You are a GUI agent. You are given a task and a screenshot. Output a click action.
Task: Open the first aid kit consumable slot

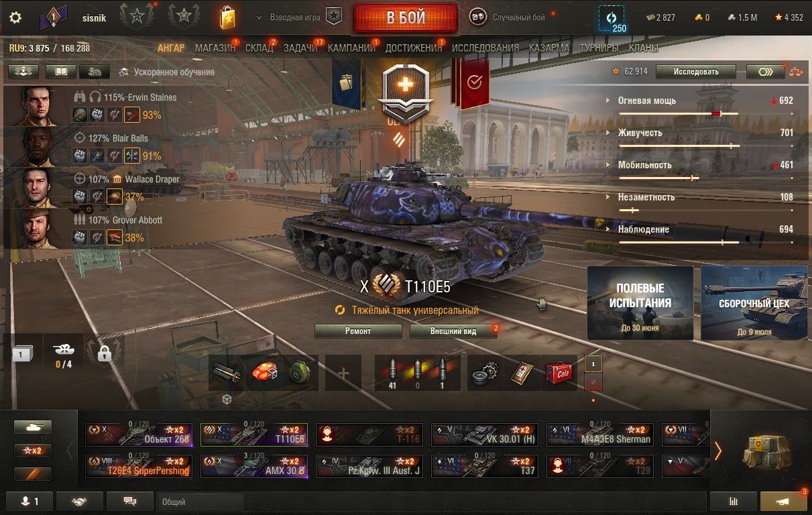coord(522,373)
